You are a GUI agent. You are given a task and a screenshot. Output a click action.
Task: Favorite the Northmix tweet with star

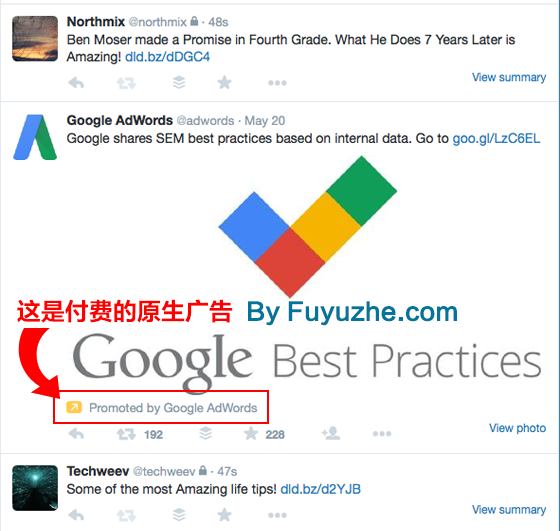pos(224,83)
